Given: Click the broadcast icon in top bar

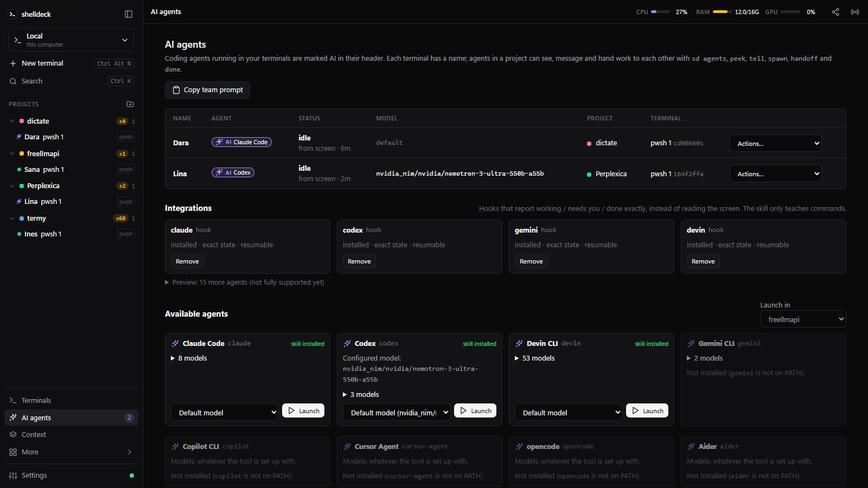Looking at the screenshot, I should click(855, 12).
